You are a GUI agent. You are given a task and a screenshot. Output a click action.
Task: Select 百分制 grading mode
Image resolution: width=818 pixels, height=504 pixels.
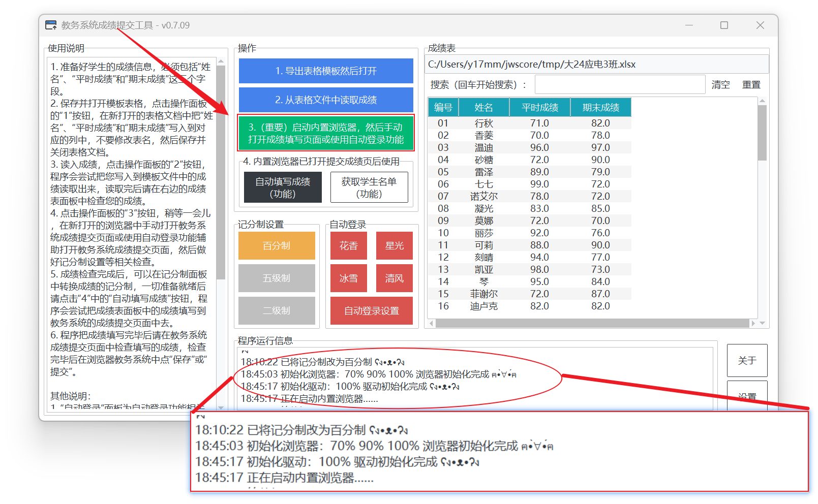(x=277, y=245)
